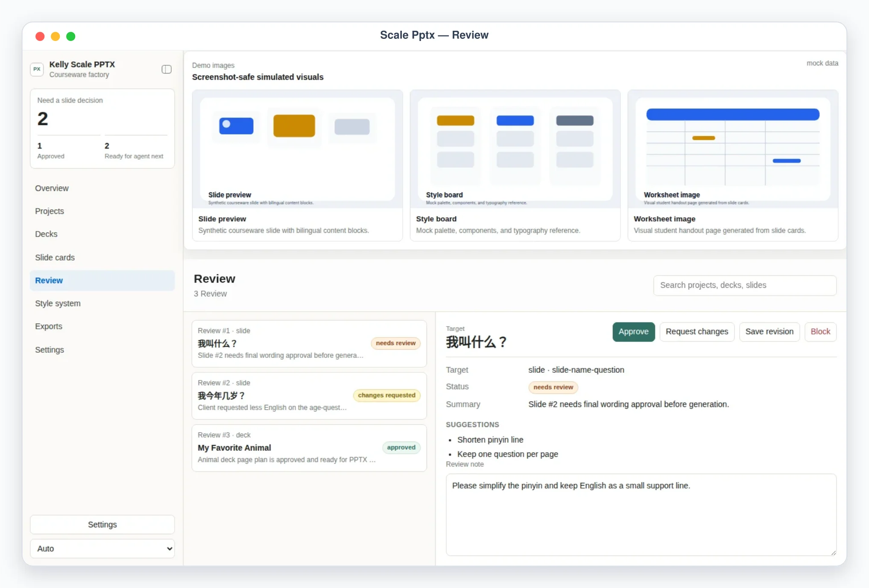Save the revision
869x588 pixels.
(770, 332)
